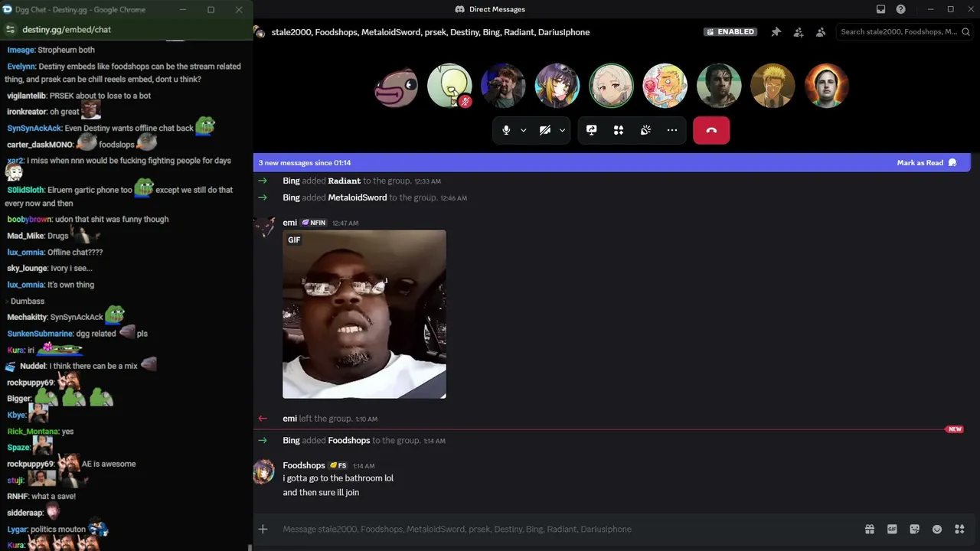
Task: Share your screen in the call
Action: click(x=591, y=130)
